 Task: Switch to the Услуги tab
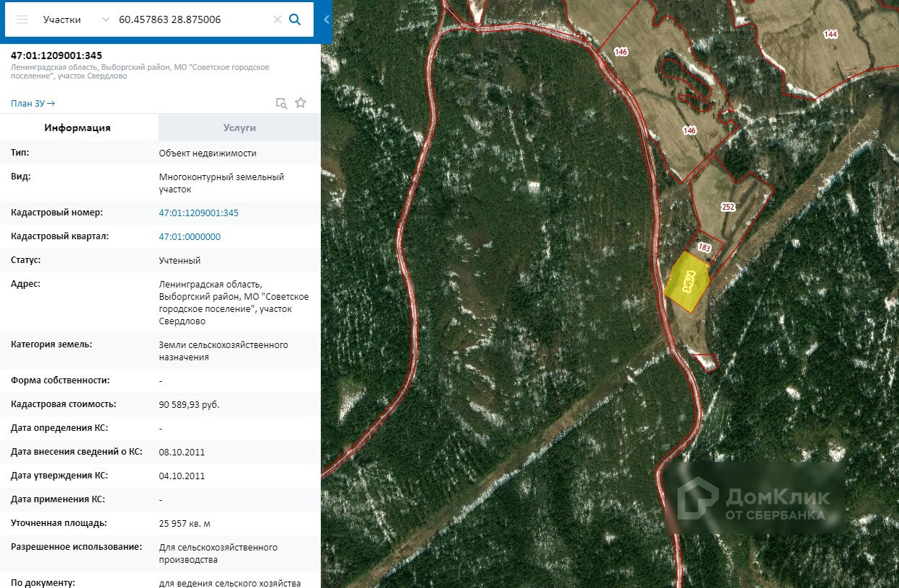point(239,128)
